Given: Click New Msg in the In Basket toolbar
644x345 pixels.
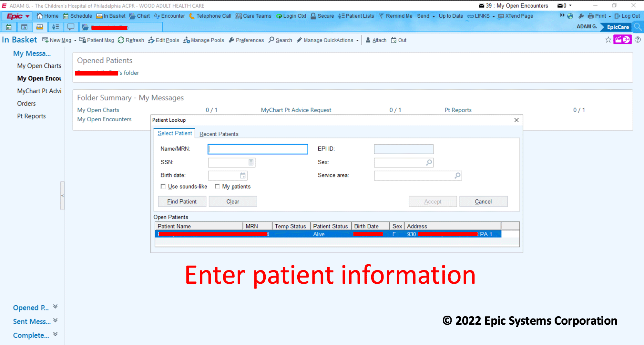Looking at the screenshot, I should click(x=57, y=40).
